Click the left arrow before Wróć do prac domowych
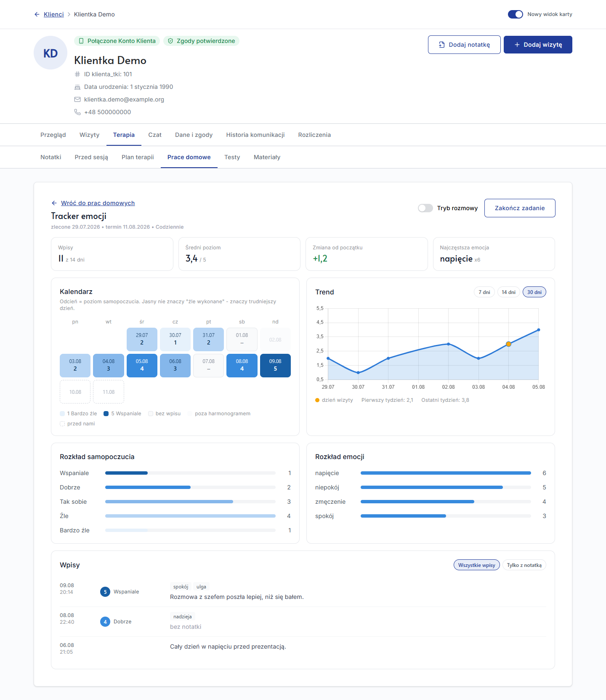606x700 pixels. [x=54, y=203]
